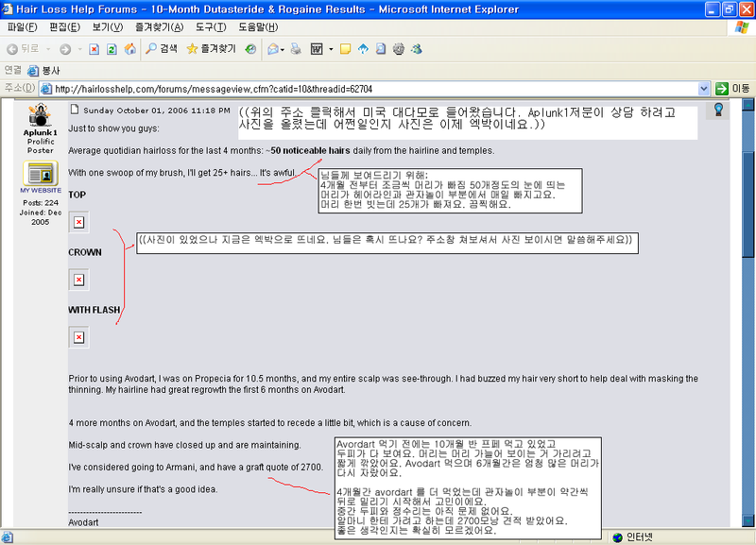Image resolution: width=756 pixels, height=545 pixels.
Task: Click the 'WITH FLASH' heading text
Action: (x=94, y=310)
